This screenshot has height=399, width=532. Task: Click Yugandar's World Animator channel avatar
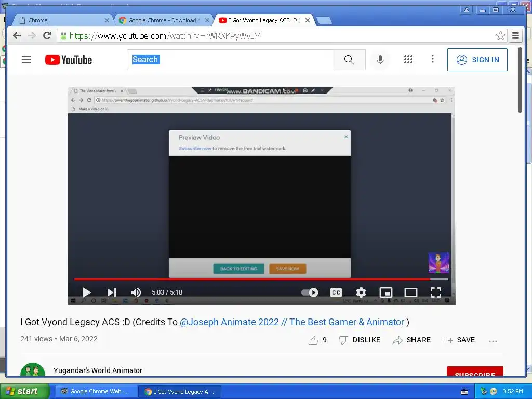pyautogui.click(x=33, y=370)
